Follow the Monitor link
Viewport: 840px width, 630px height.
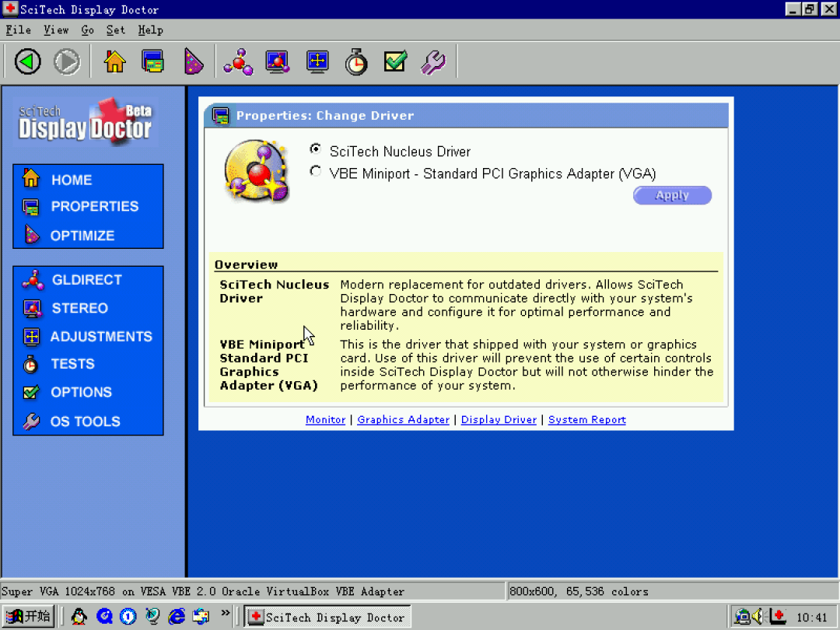pos(325,419)
